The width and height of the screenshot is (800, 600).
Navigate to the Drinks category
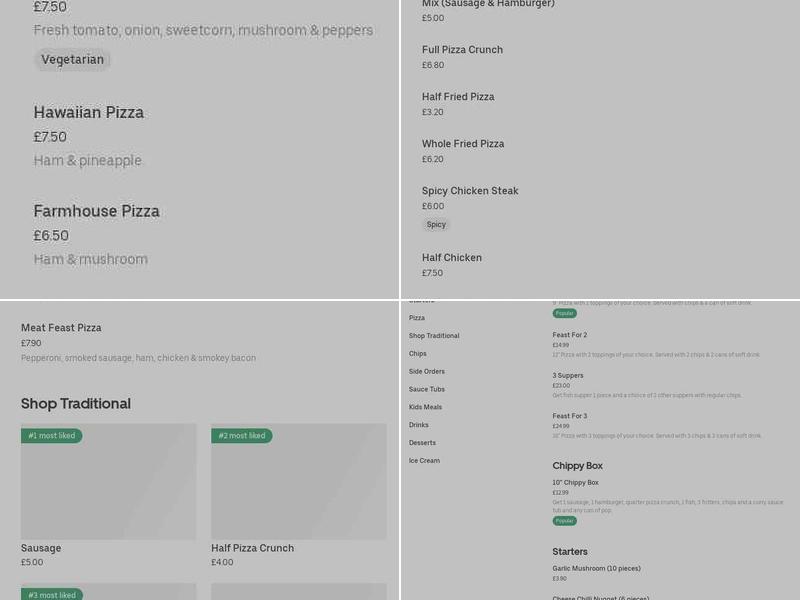pos(419,425)
